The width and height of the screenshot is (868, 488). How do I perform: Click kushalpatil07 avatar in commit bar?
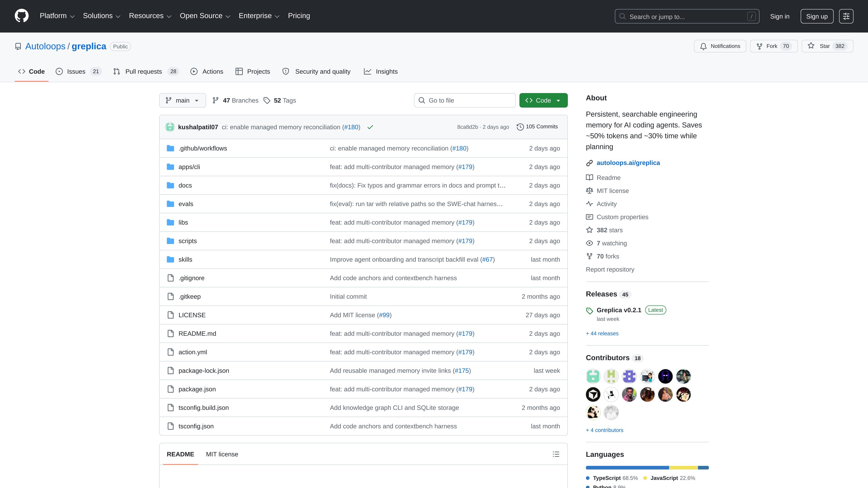click(x=170, y=127)
